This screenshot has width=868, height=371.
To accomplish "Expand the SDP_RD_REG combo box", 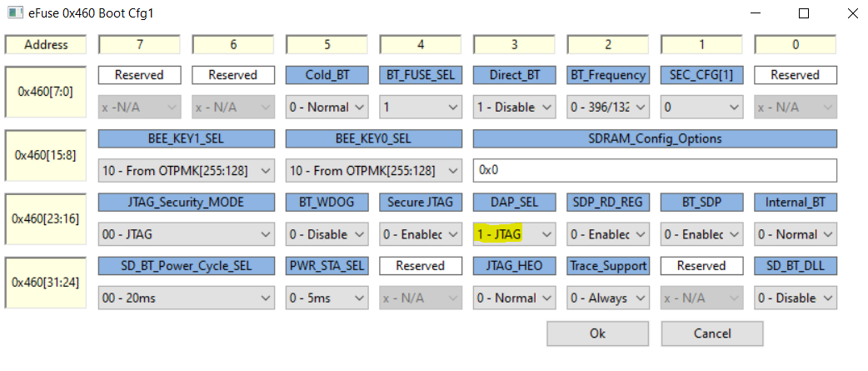I will tap(607, 234).
